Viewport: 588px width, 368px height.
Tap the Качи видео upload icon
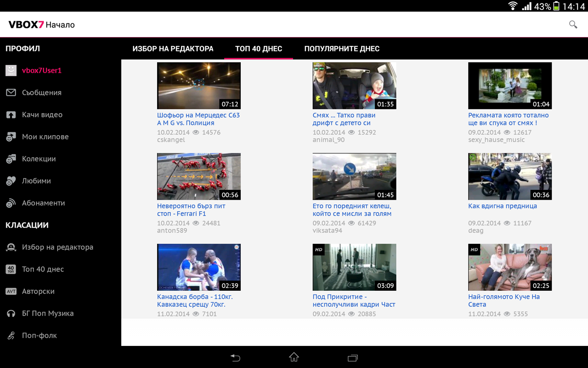(11, 115)
